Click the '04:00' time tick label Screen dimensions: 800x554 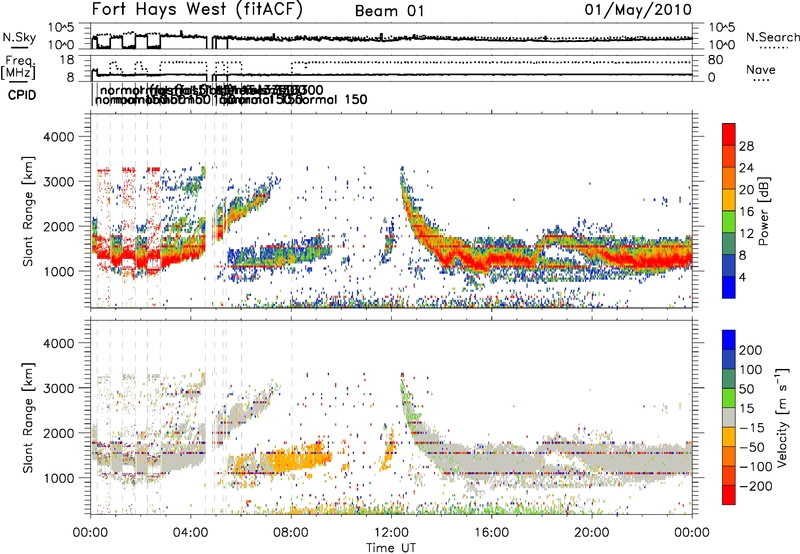[191, 533]
